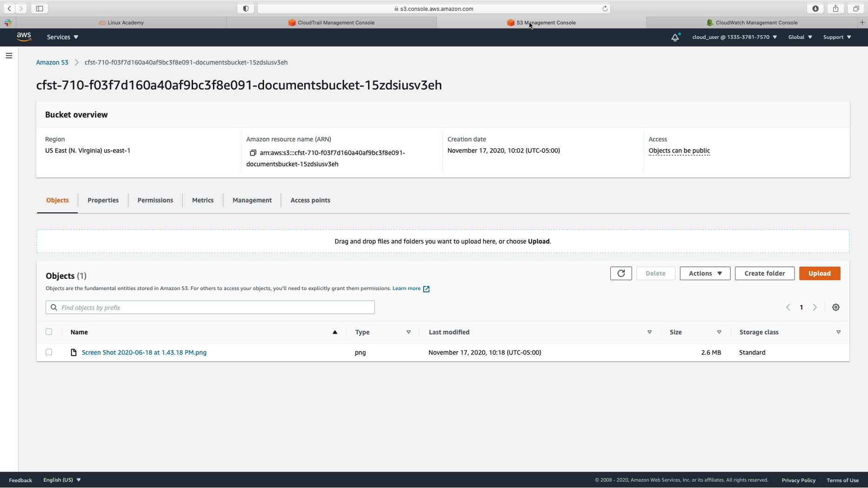Open AWS notifications bell
Image resolution: width=868 pixels, height=488 pixels.
pyautogui.click(x=675, y=37)
